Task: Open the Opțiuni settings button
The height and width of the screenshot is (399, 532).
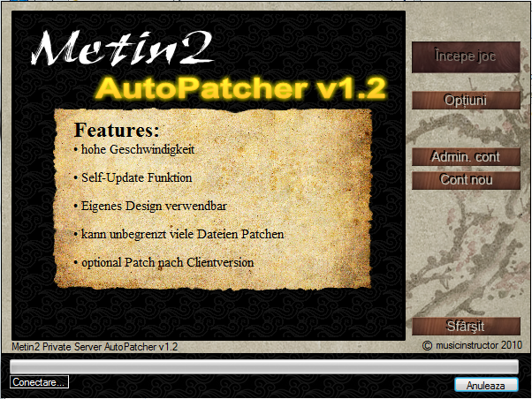Action: coord(466,100)
